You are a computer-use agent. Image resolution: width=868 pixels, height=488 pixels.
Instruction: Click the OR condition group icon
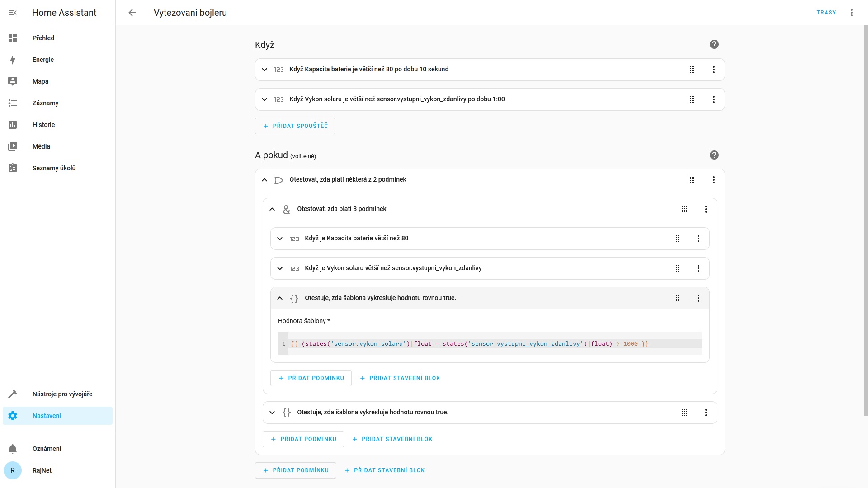278,180
